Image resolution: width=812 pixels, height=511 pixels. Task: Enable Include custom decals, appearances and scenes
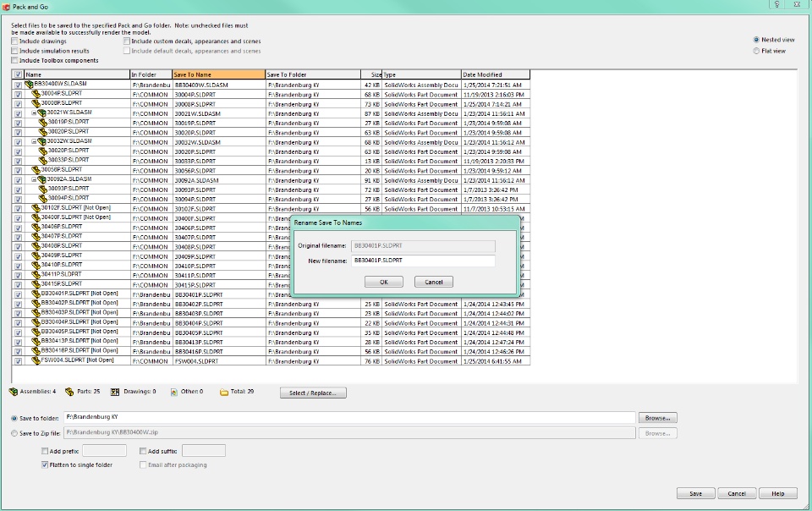pyautogui.click(x=126, y=41)
